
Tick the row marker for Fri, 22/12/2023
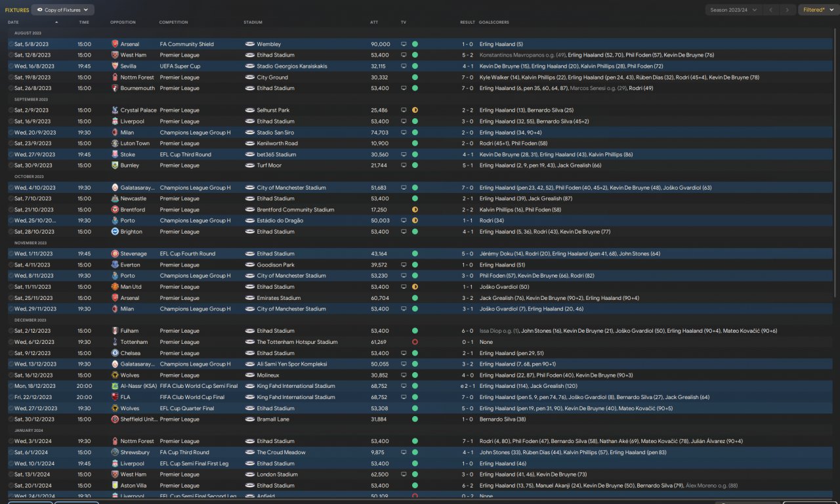(x=10, y=397)
